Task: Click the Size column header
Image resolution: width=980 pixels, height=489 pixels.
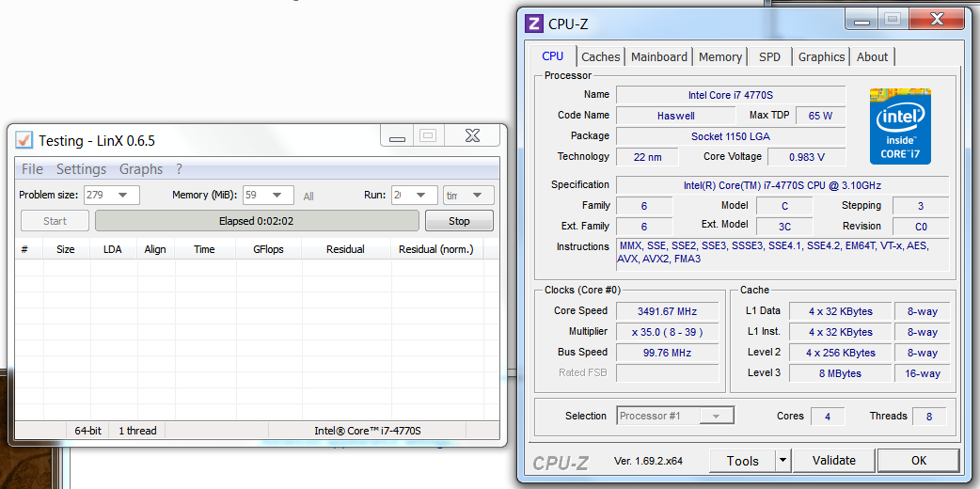Action: tap(66, 249)
